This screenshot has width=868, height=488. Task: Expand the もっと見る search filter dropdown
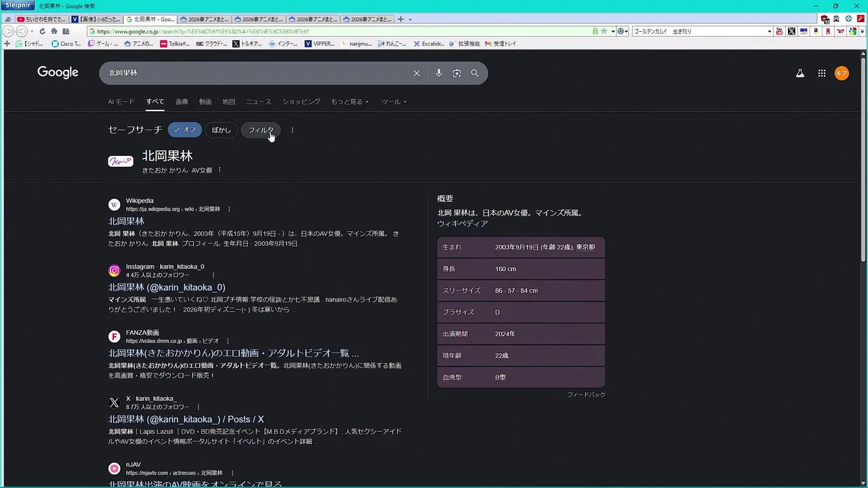pyautogui.click(x=350, y=102)
